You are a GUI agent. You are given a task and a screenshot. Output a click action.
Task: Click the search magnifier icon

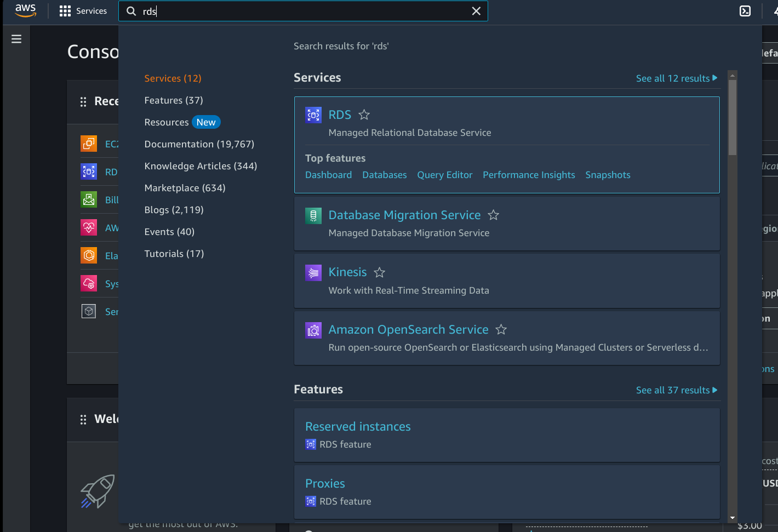click(x=131, y=11)
